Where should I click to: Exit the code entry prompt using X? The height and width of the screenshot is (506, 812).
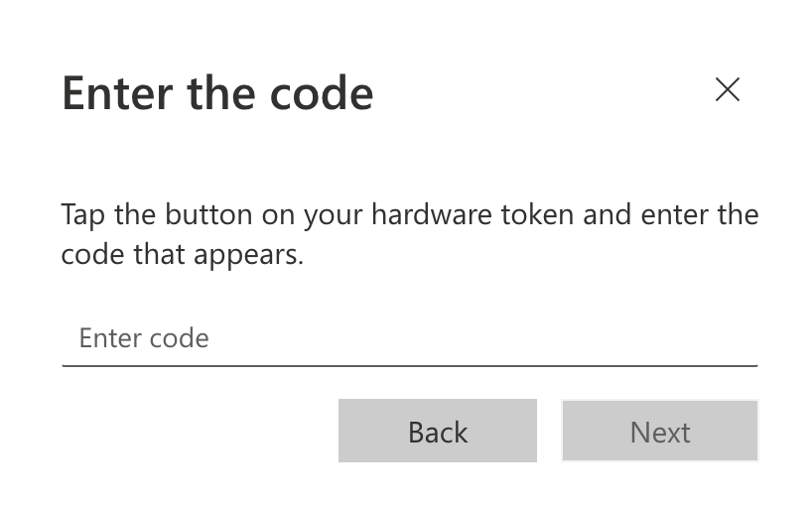click(x=727, y=89)
